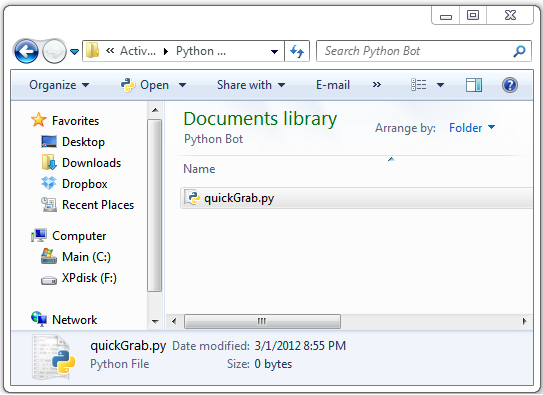Click the navigation pane vertical scrollbar thumb

154,206
